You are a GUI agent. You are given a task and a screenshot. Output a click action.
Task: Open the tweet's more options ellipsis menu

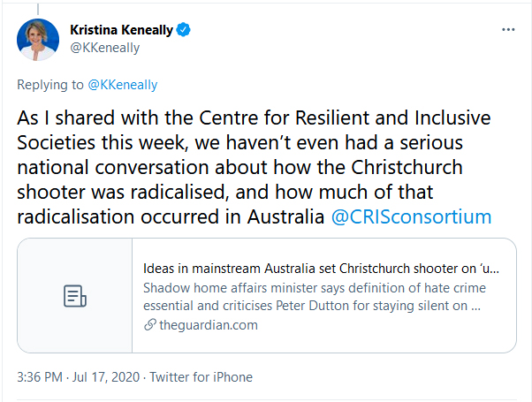508,30
